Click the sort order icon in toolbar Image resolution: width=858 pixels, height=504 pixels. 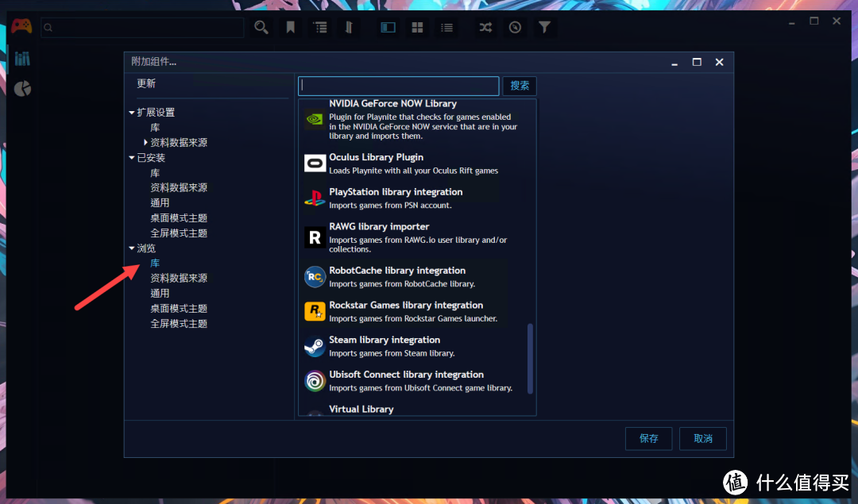349,27
